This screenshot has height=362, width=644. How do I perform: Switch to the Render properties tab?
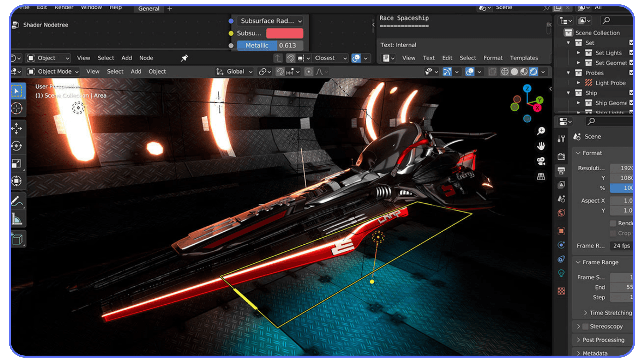coord(561,157)
